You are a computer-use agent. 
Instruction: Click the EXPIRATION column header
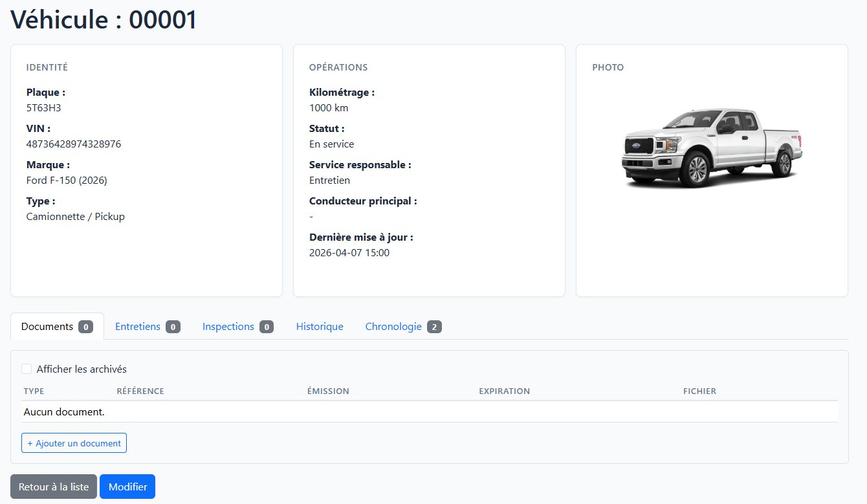[x=505, y=391]
